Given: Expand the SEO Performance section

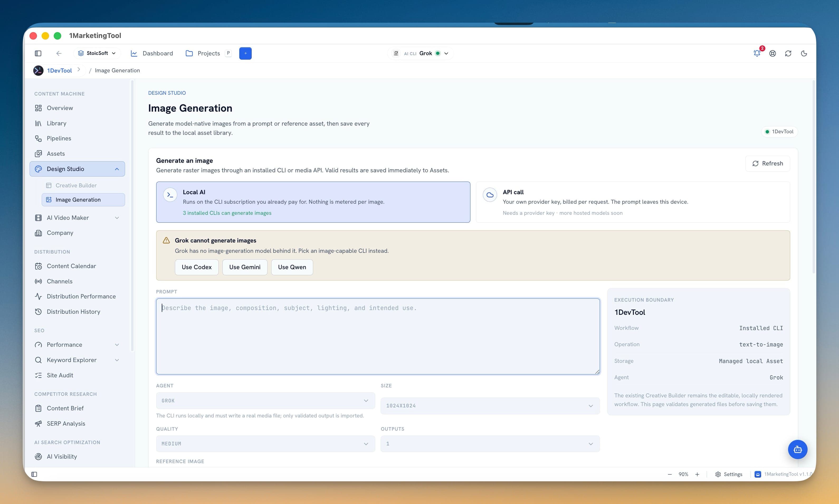Looking at the screenshot, I should point(77,345).
